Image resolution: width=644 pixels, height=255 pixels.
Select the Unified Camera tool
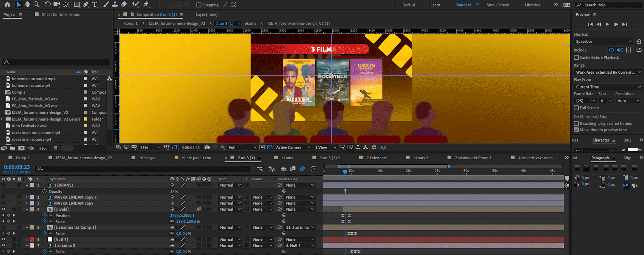57,5
